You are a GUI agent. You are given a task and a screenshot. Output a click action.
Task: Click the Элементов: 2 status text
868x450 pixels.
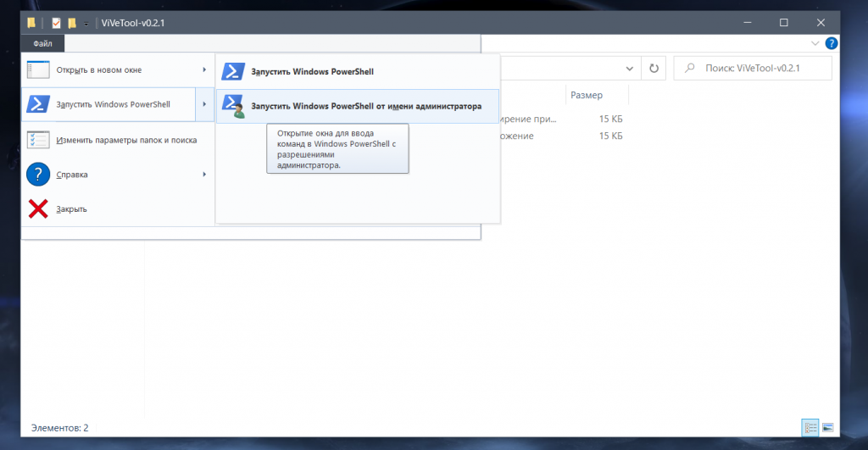(60, 428)
